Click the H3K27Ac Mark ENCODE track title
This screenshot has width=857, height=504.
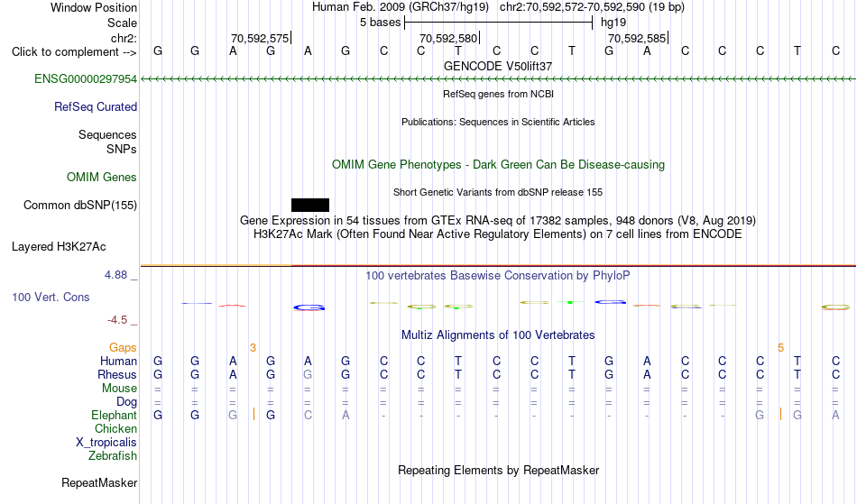(x=498, y=234)
